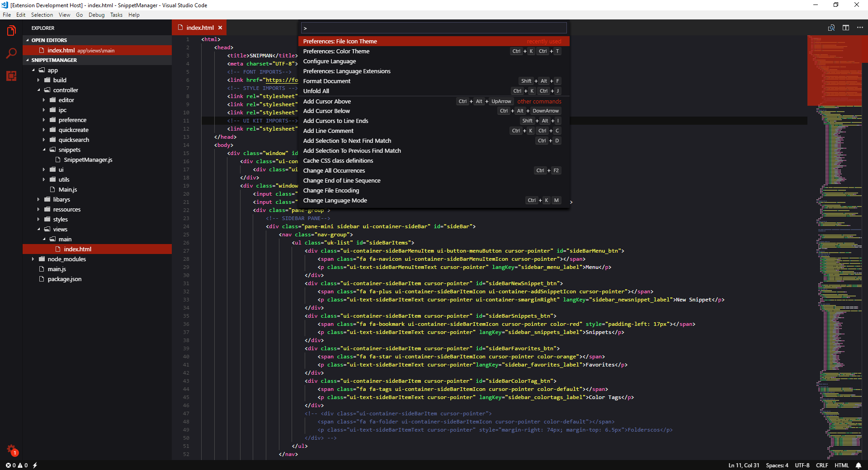868x470 pixels.
Task: Collapse the controller folder
Action: tap(97, 90)
